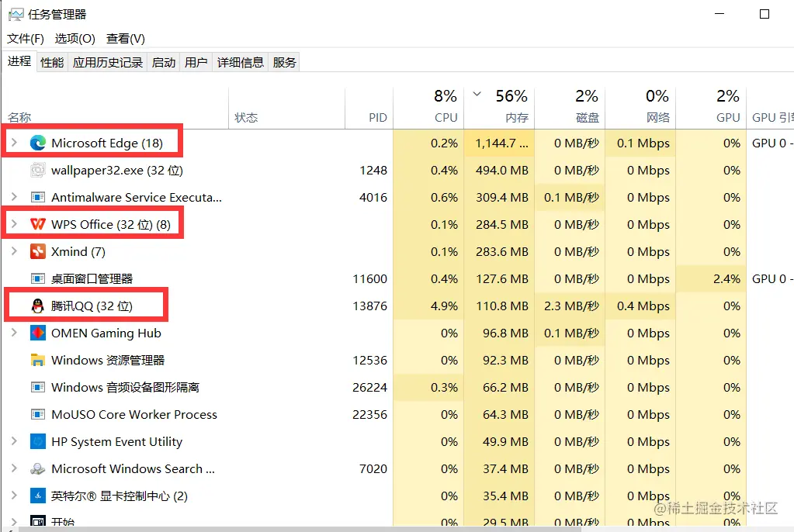This screenshot has height=532, width=794.
Task: Click the 4.9% CPU cell
Action: pos(428,306)
